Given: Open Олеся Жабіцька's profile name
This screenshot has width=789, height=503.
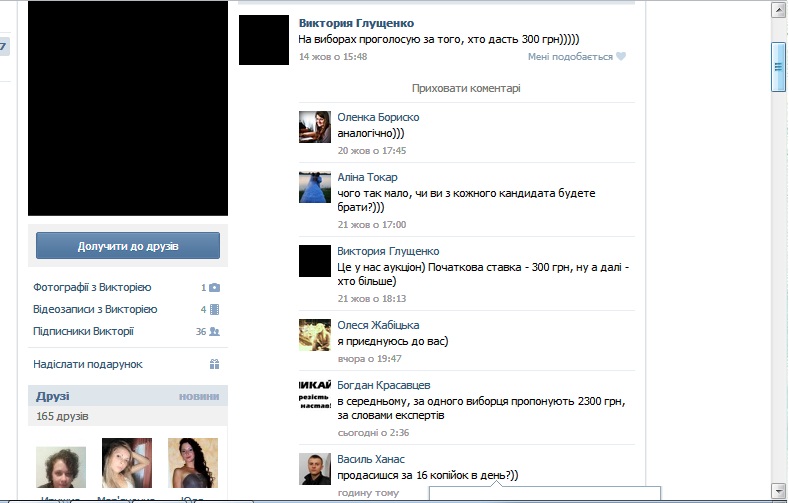Looking at the screenshot, I should pyautogui.click(x=378, y=325).
